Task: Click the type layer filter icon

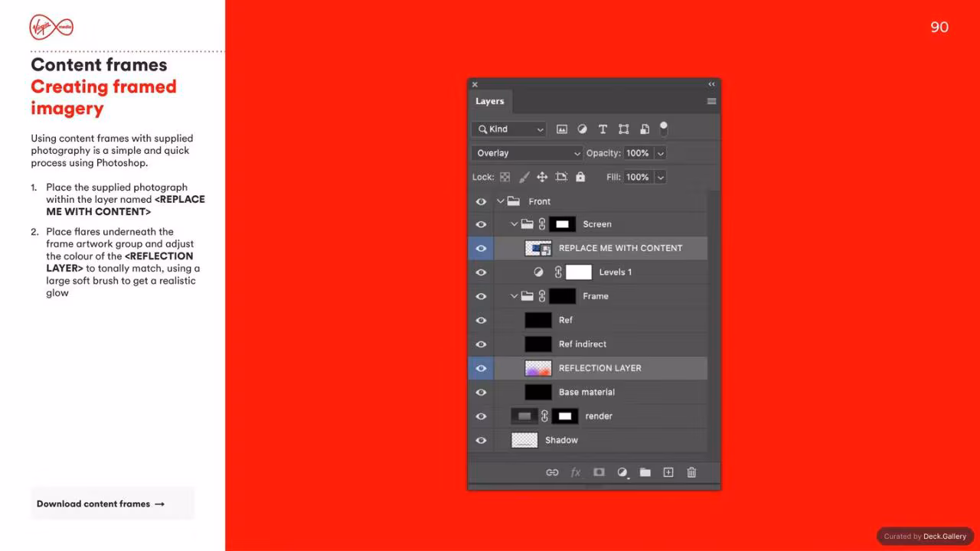Action: click(603, 129)
